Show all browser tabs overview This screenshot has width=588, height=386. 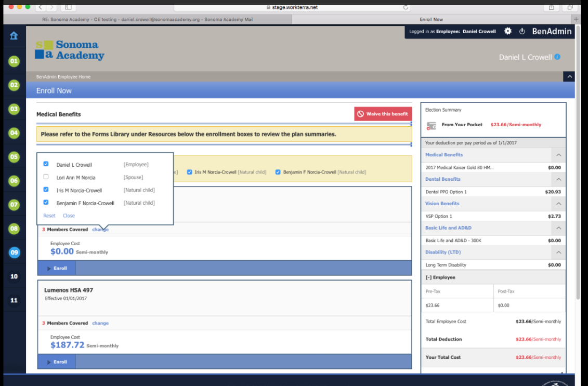pyautogui.click(x=570, y=7)
